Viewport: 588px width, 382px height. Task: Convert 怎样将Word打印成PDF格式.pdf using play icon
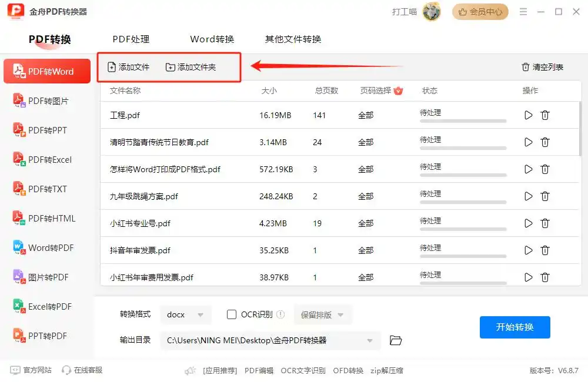click(529, 169)
